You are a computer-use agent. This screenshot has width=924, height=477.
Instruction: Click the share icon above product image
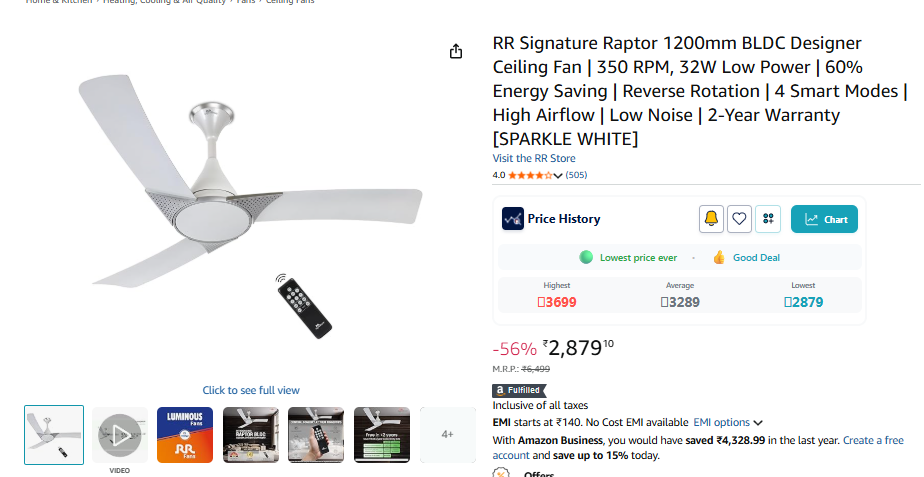coord(456,51)
